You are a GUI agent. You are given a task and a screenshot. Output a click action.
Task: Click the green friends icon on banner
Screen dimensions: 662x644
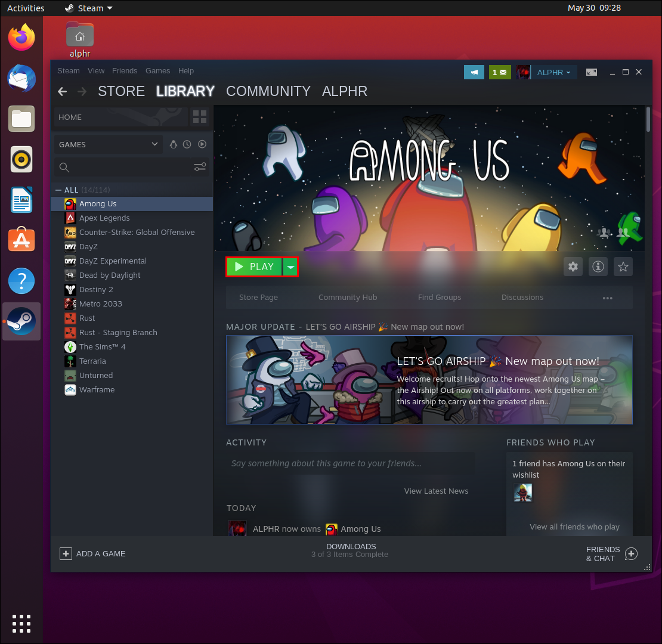pos(624,232)
